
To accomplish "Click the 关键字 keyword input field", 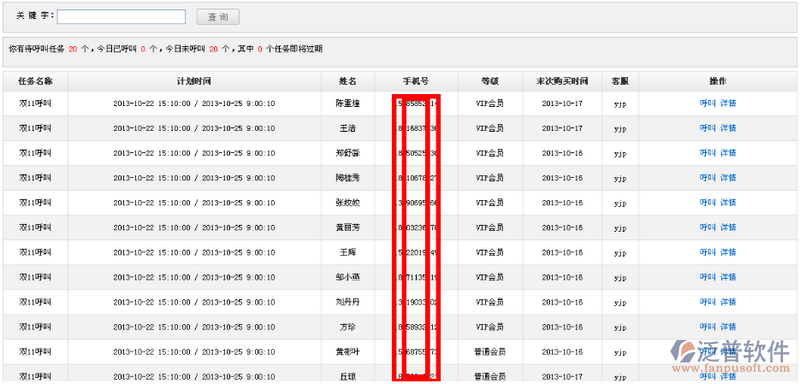I will coord(121,17).
